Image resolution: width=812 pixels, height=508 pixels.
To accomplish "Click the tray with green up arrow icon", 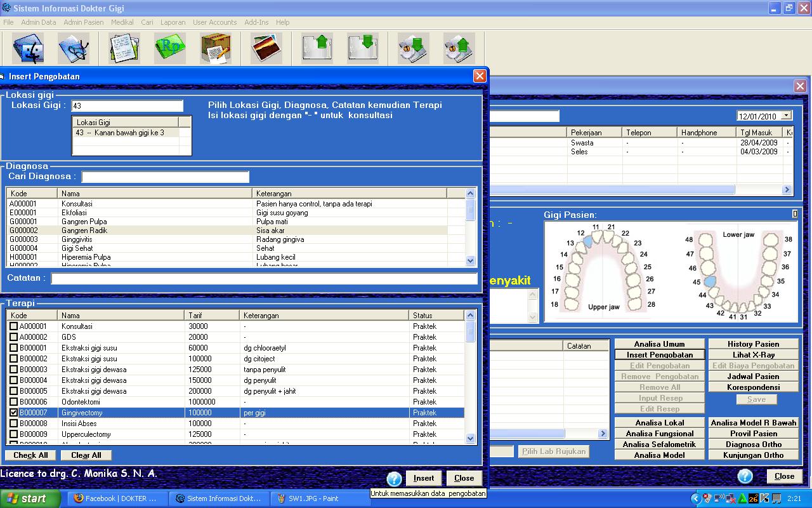I will 317,48.
